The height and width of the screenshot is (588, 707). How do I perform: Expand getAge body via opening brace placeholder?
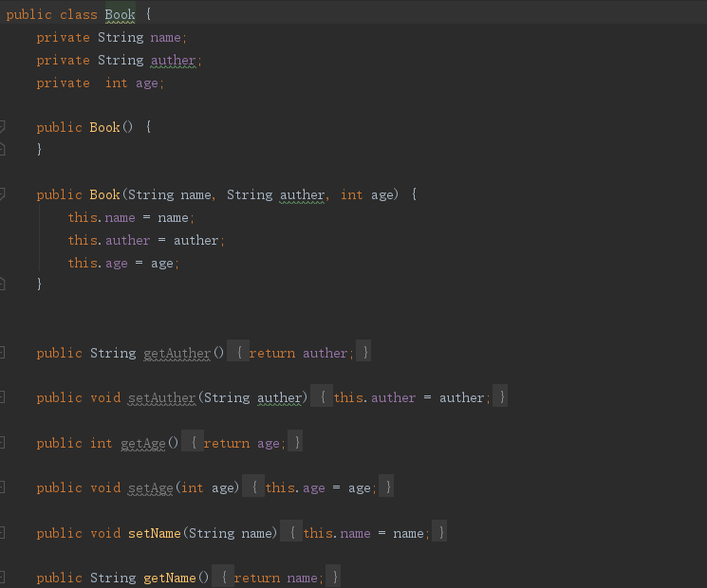point(193,442)
